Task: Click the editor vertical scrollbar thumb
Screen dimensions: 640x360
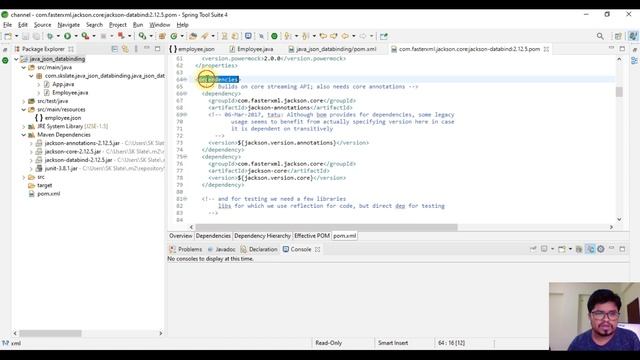Action: pos(619,91)
